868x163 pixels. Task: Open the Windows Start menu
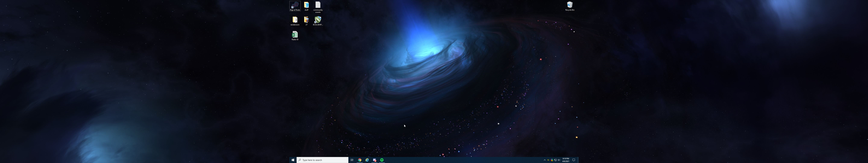[x=293, y=160]
